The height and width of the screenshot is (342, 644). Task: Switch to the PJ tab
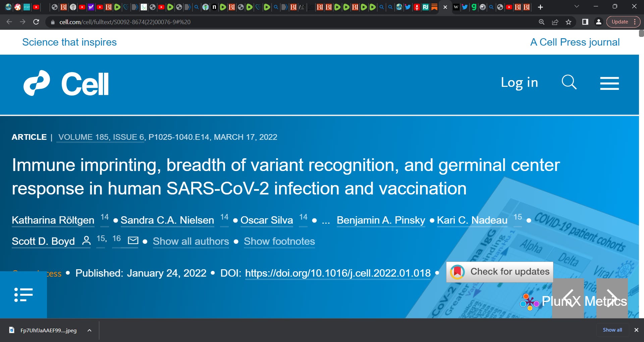pos(426,7)
